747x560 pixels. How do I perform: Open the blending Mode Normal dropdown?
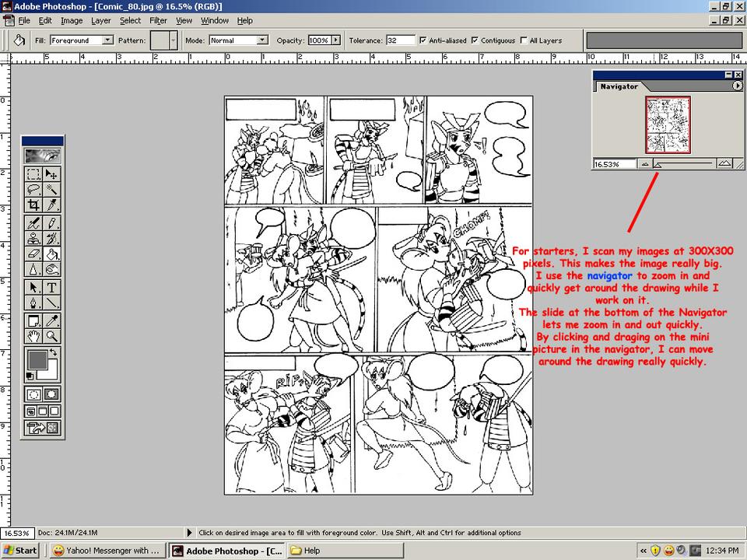262,40
